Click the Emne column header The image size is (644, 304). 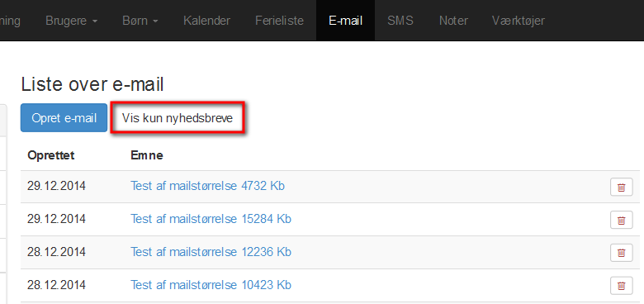pos(147,155)
